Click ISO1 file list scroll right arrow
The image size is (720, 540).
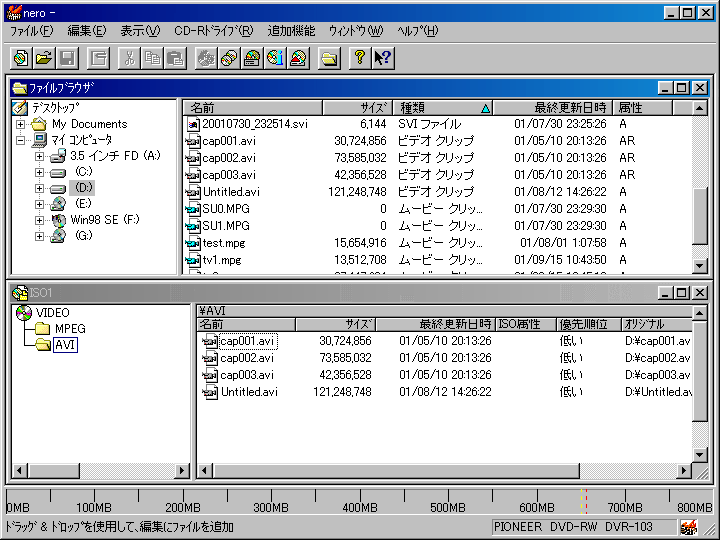(684, 471)
